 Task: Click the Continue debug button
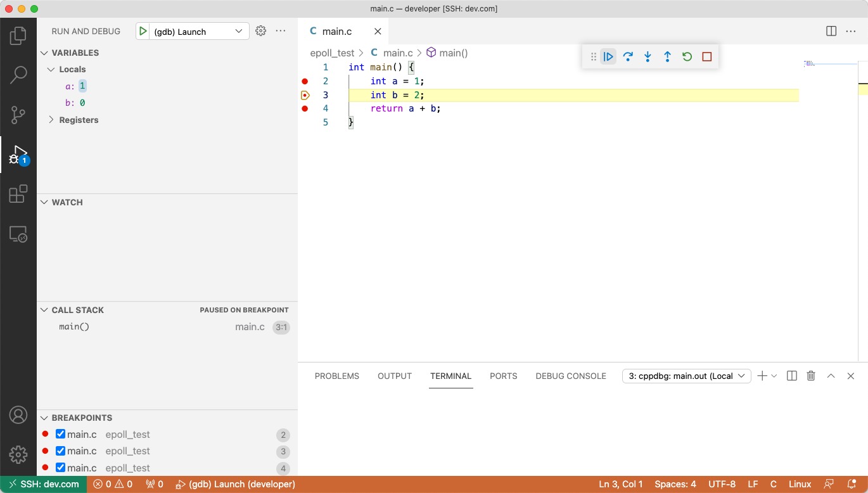coord(608,57)
